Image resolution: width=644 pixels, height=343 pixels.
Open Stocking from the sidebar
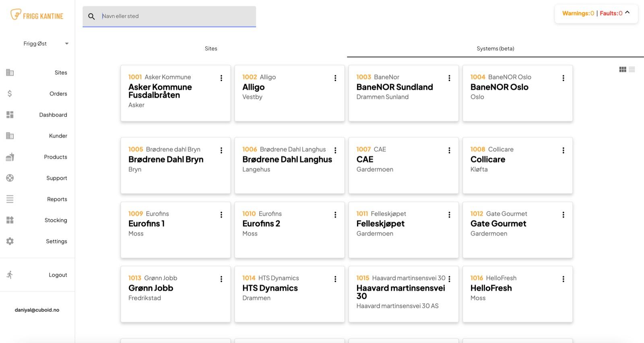pyautogui.click(x=56, y=220)
